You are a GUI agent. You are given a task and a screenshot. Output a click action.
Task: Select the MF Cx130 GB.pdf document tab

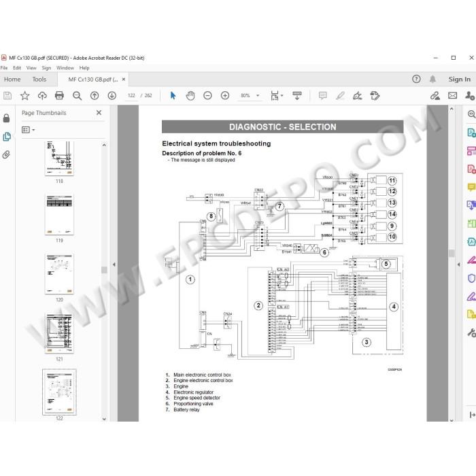pyautogui.click(x=93, y=80)
